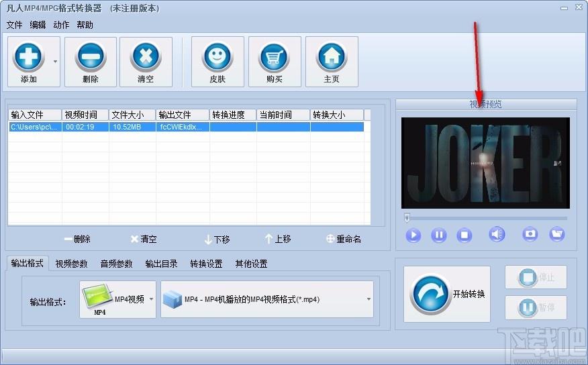Take a snapshot with camera icon
This screenshot has height=365, width=588.
coord(530,234)
